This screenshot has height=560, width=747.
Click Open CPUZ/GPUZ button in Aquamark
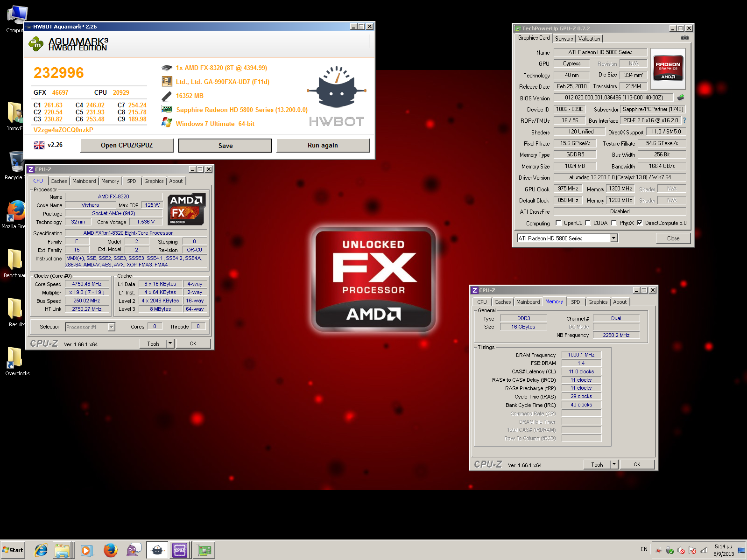pos(127,146)
